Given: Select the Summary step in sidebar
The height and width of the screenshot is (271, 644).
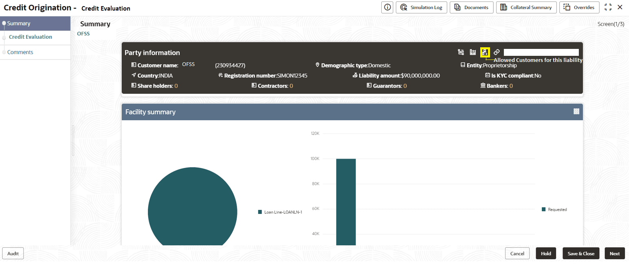Looking at the screenshot, I should click(35, 24).
